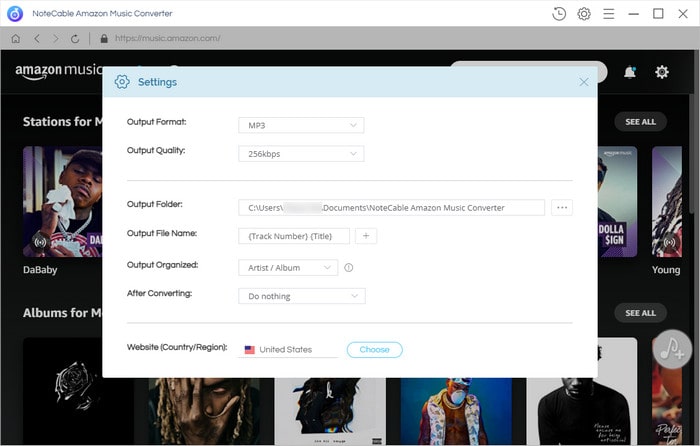
Task: Click the NoteCable Amazon Music Converter title
Action: (102, 14)
